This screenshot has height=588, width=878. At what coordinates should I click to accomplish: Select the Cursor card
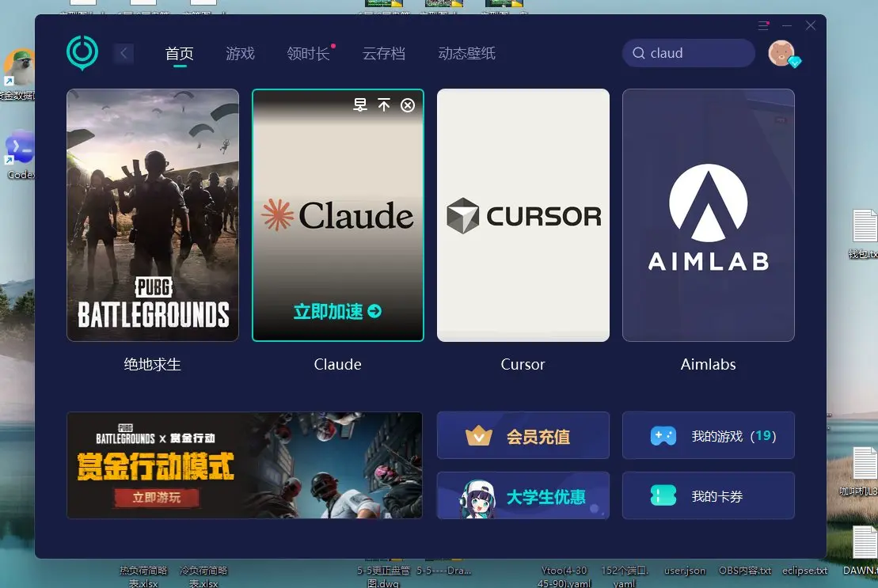(x=523, y=214)
